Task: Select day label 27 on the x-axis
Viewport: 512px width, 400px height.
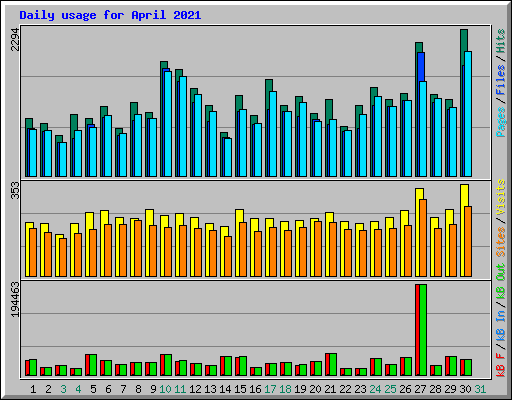Action: pyautogui.click(x=420, y=389)
